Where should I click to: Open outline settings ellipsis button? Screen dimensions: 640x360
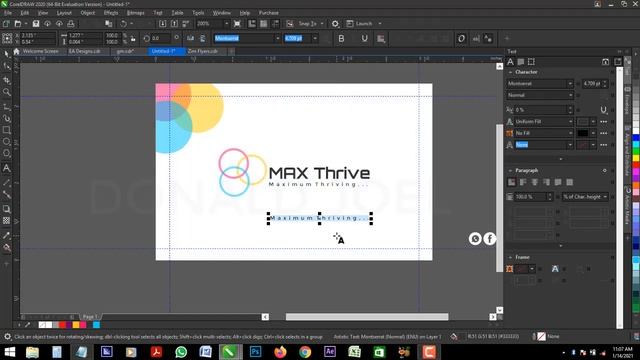[x=604, y=145]
